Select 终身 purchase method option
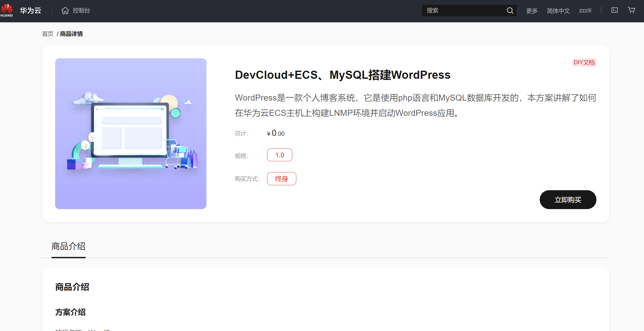The image size is (644, 331). 281,179
